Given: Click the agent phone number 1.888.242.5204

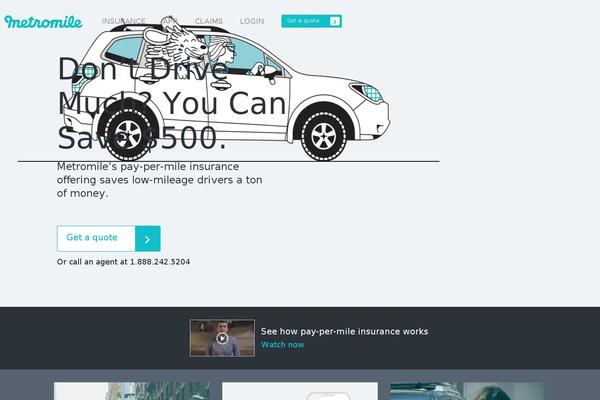Looking at the screenshot, I should (x=160, y=262).
